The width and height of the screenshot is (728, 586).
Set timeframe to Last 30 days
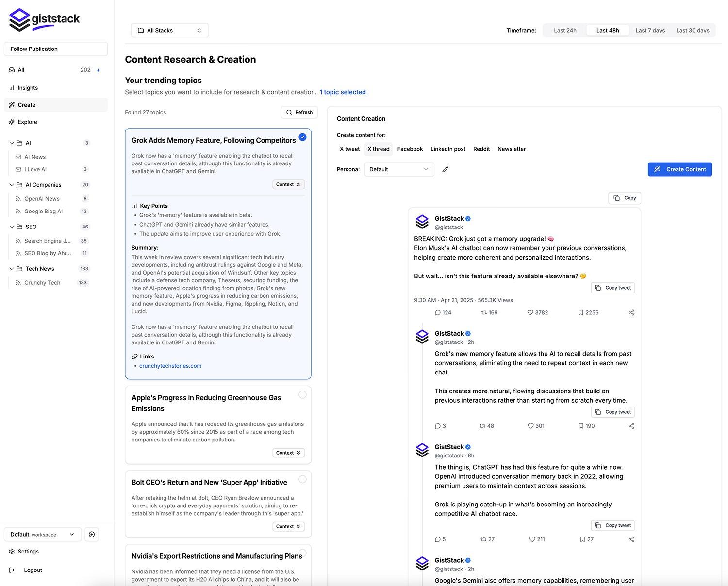click(x=693, y=30)
